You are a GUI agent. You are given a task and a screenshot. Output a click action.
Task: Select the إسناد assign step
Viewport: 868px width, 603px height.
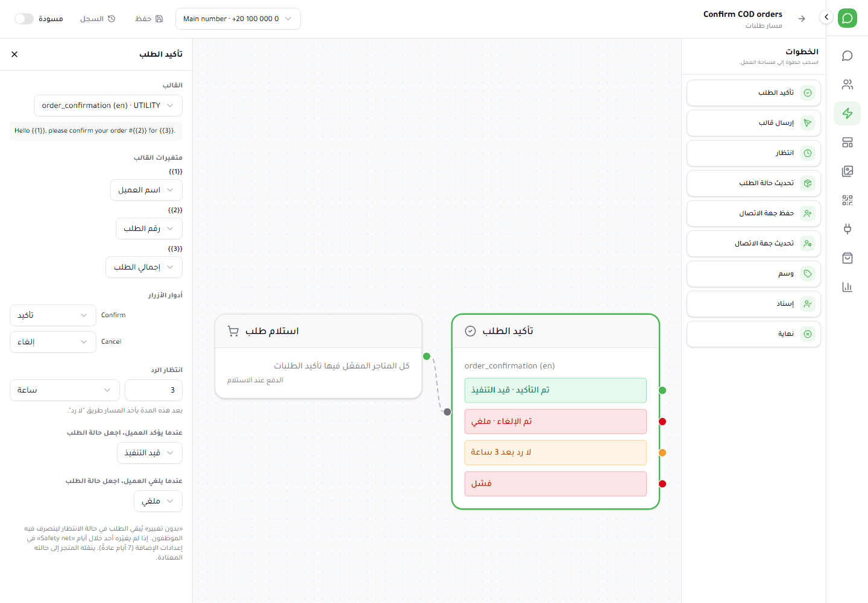tap(753, 304)
